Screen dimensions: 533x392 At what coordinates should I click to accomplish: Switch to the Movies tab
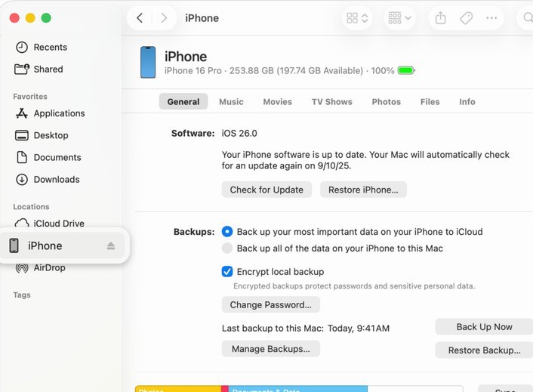277,102
